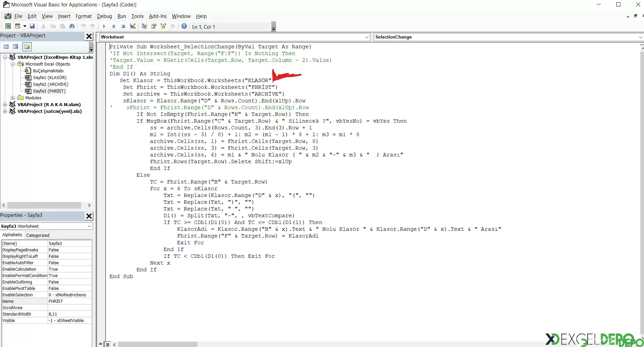Click the DisplayPageBreaks property value

pyautogui.click(x=70, y=250)
